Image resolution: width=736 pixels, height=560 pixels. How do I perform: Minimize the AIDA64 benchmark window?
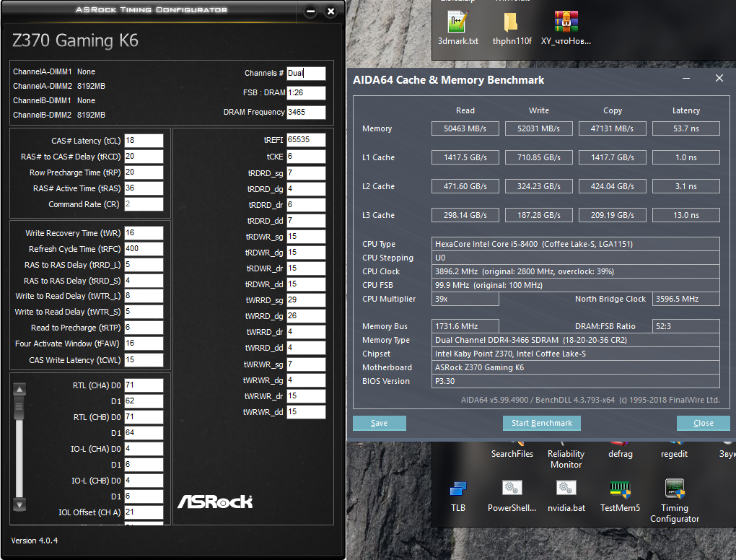[685, 79]
